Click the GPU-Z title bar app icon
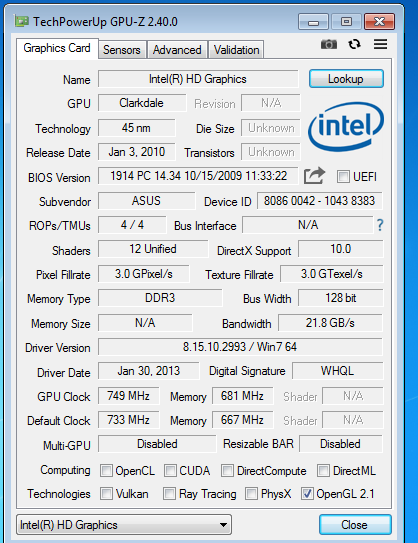Screen dimensions: 418x543 tap(21, 22)
